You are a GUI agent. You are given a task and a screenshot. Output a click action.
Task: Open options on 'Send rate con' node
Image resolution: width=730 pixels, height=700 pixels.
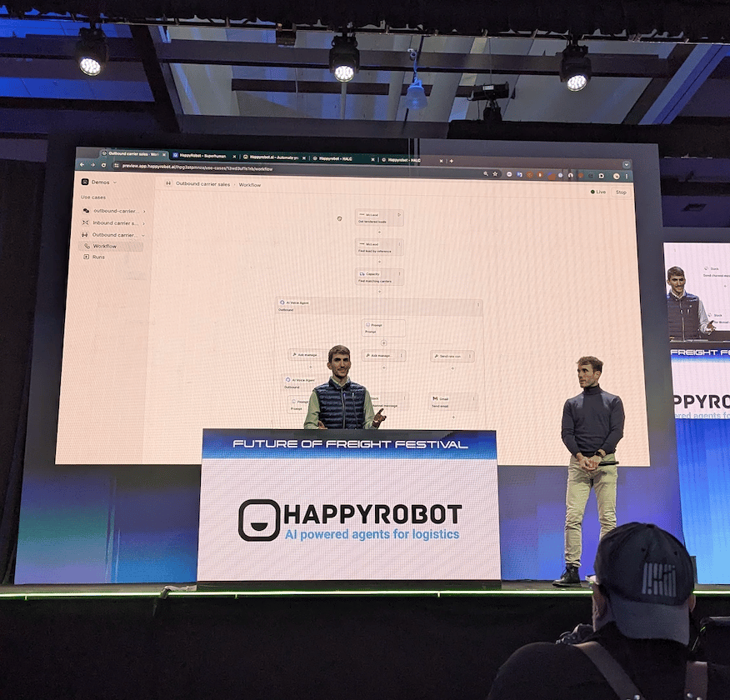tap(470, 356)
